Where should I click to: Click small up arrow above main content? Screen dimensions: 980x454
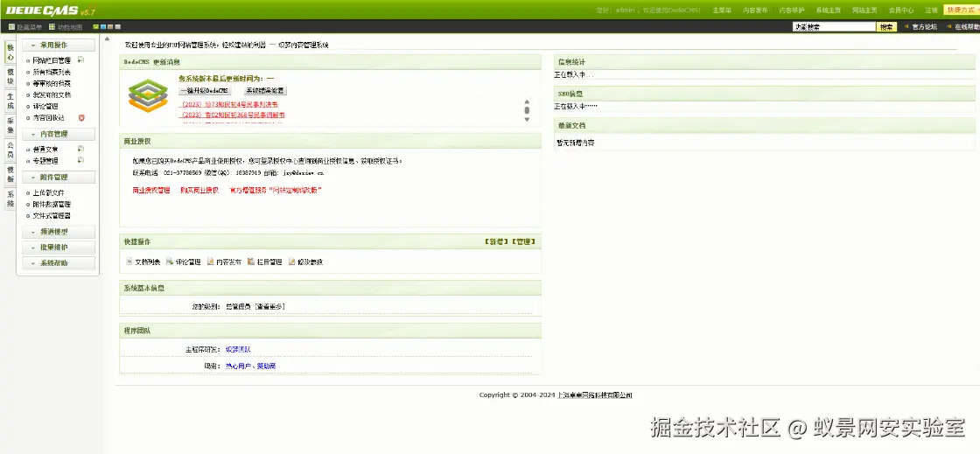click(108, 39)
